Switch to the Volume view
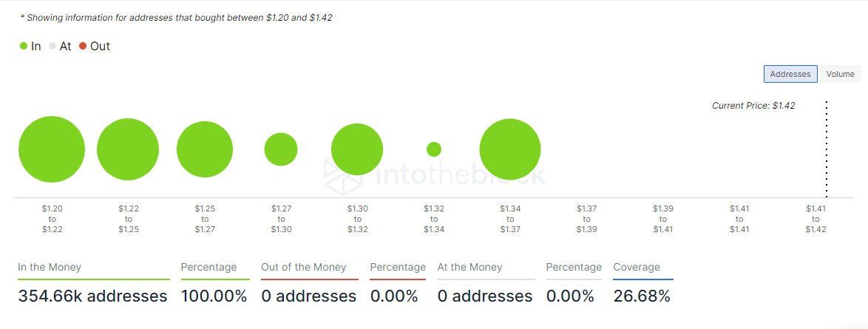The image size is (868, 329). tap(840, 74)
